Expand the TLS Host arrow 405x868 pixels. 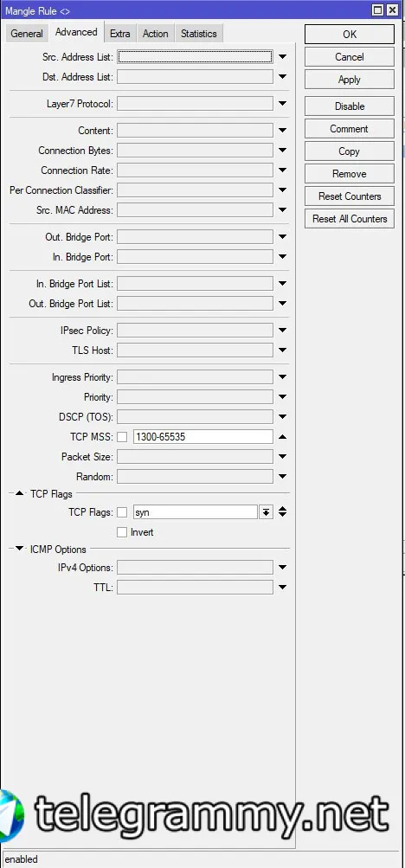(x=282, y=350)
